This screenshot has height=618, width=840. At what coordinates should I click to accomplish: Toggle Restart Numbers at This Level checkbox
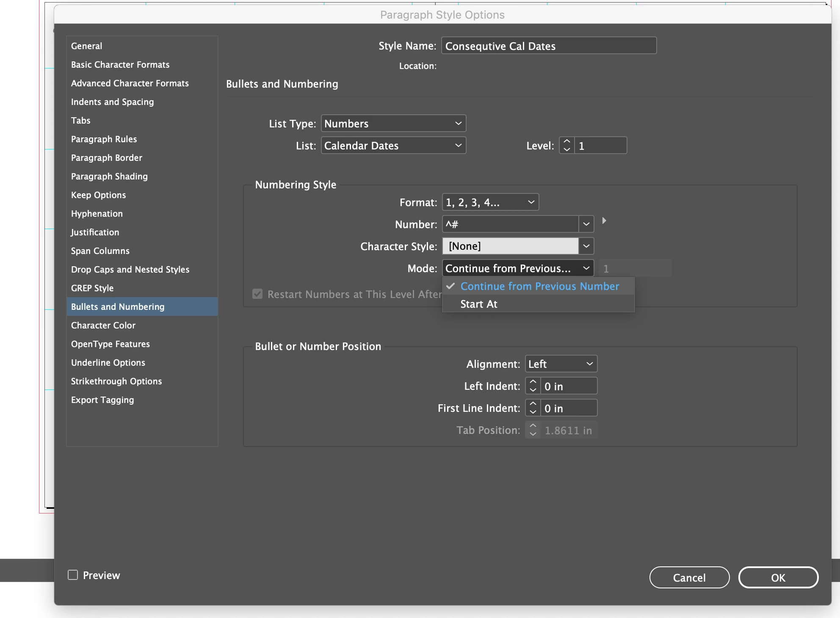coord(257,294)
